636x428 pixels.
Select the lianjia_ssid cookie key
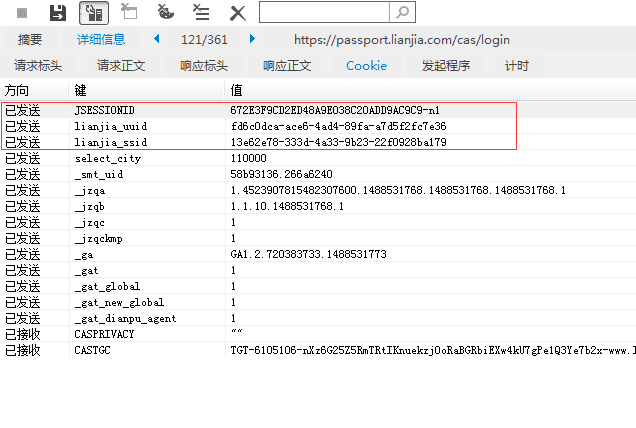[x=111, y=142]
